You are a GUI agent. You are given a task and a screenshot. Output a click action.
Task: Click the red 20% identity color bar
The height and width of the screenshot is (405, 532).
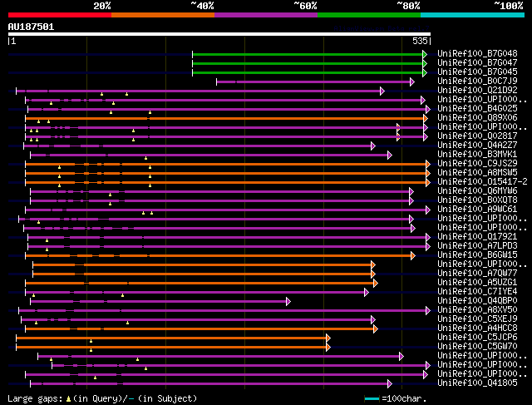pos(60,15)
